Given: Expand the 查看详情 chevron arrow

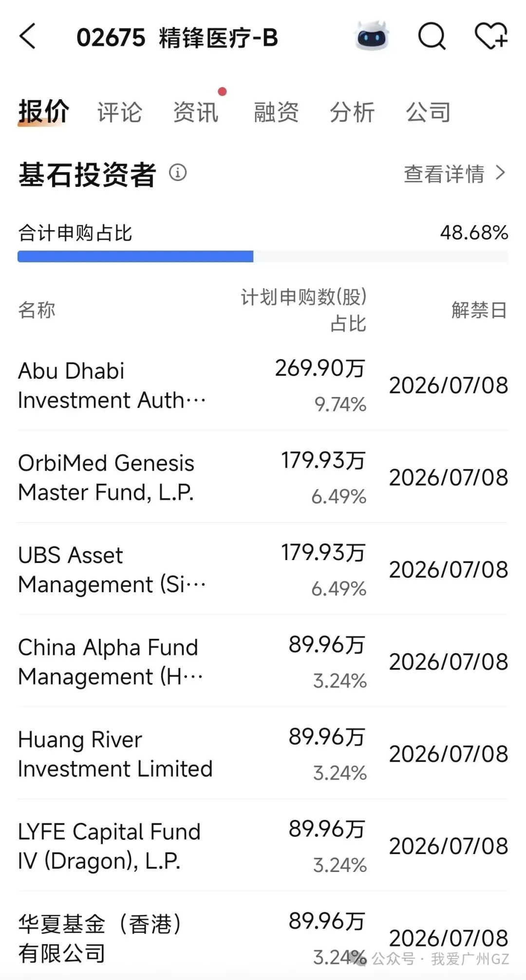Looking at the screenshot, I should 500,173.
